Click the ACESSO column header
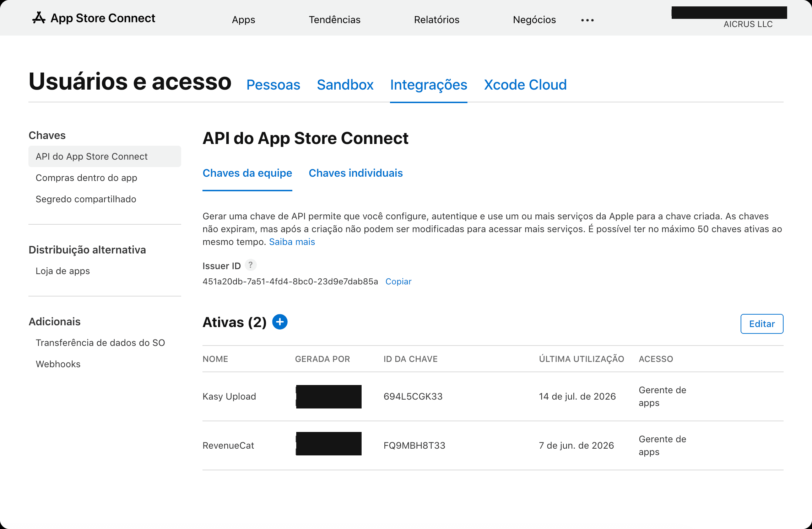The image size is (812, 529). (x=656, y=359)
